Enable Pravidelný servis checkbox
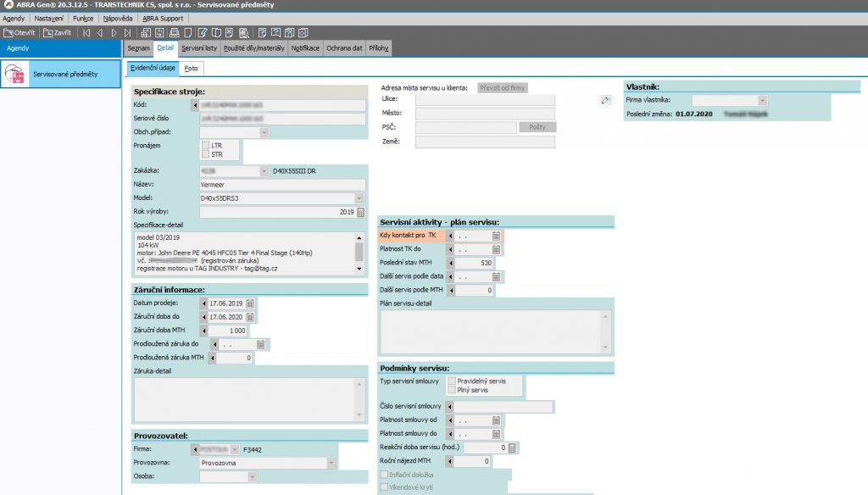 click(452, 381)
